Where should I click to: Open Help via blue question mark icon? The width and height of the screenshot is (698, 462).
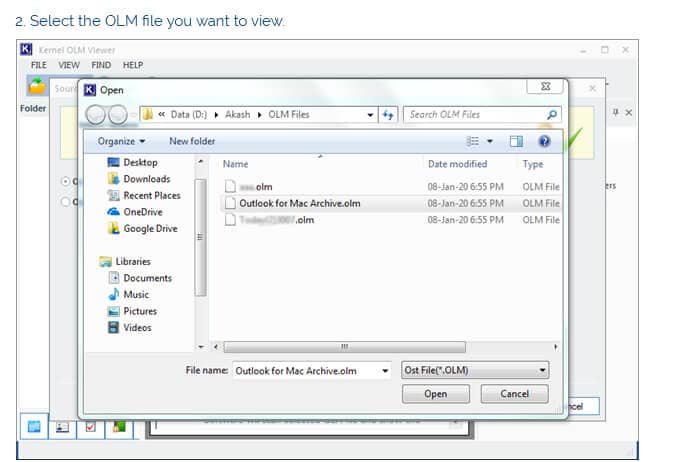pos(544,142)
